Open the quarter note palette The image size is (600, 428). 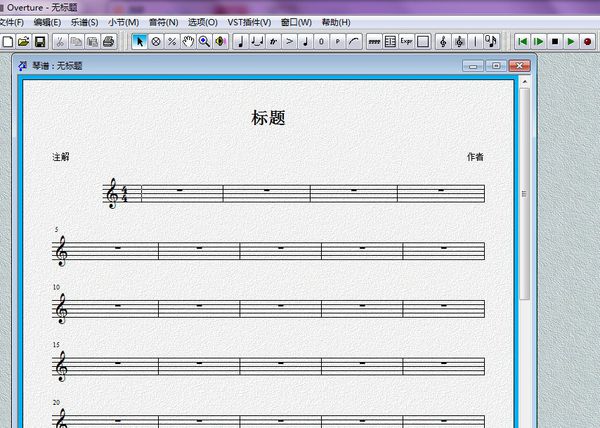click(x=240, y=41)
